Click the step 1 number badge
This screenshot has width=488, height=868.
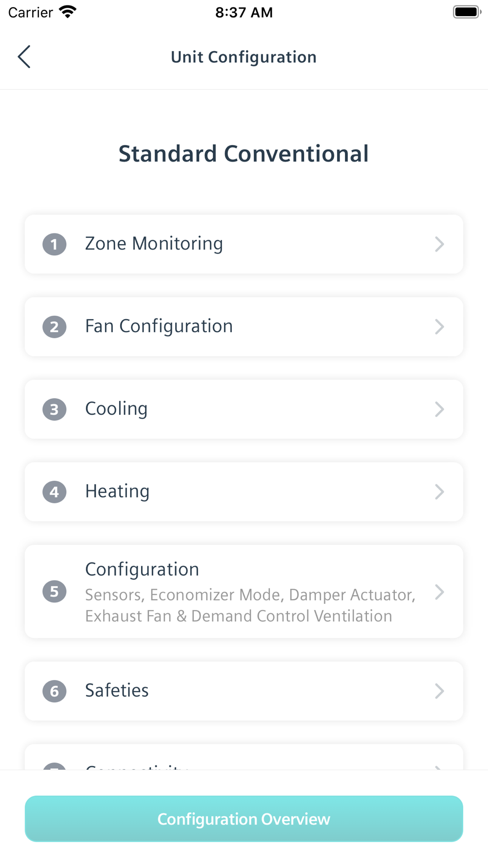pyautogui.click(x=54, y=244)
